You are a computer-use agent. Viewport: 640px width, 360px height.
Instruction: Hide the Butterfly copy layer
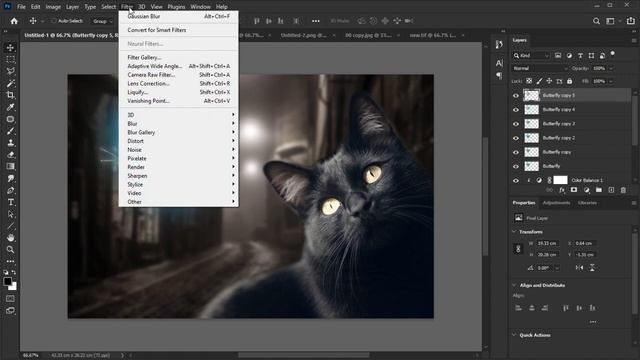(516, 152)
